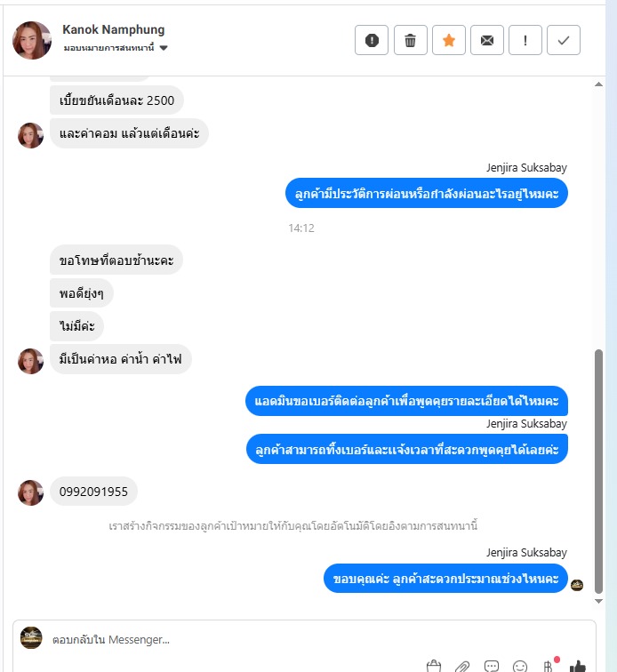Select the phone number message 0992091955
This screenshot has height=672, width=617.
pos(93,492)
